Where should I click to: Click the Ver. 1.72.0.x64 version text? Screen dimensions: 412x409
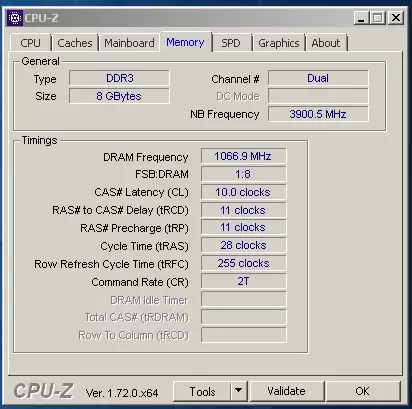tap(122, 393)
